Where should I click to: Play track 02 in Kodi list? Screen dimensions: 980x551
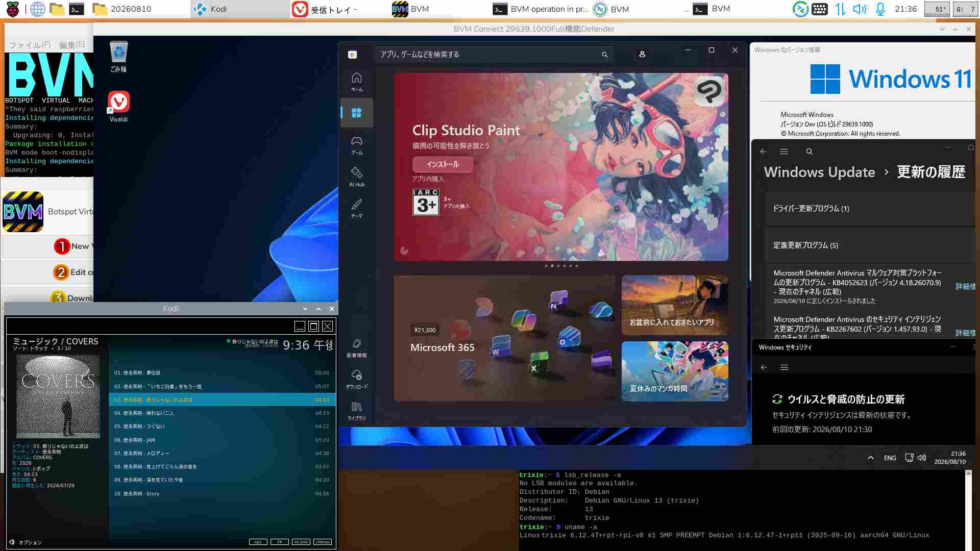[222, 386]
